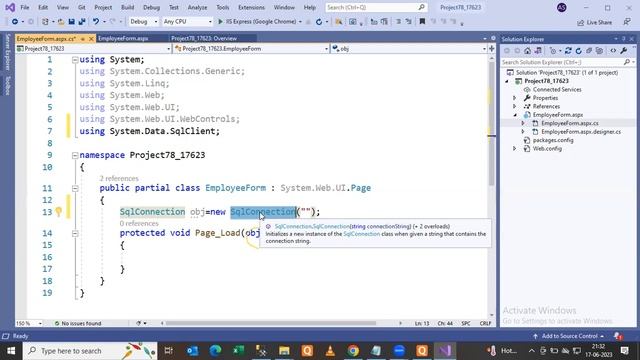Viewport: 640px width, 360px height.
Task: Open the Debug configuration dropdown
Action: pyautogui.click(x=143, y=22)
